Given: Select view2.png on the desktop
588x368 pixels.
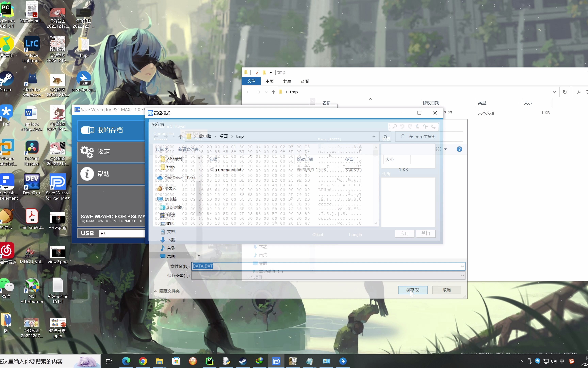Looking at the screenshot, I should (58, 255).
